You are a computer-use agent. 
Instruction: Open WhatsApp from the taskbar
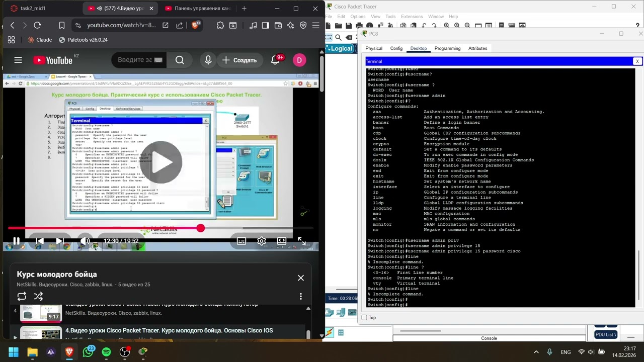tap(88, 352)
